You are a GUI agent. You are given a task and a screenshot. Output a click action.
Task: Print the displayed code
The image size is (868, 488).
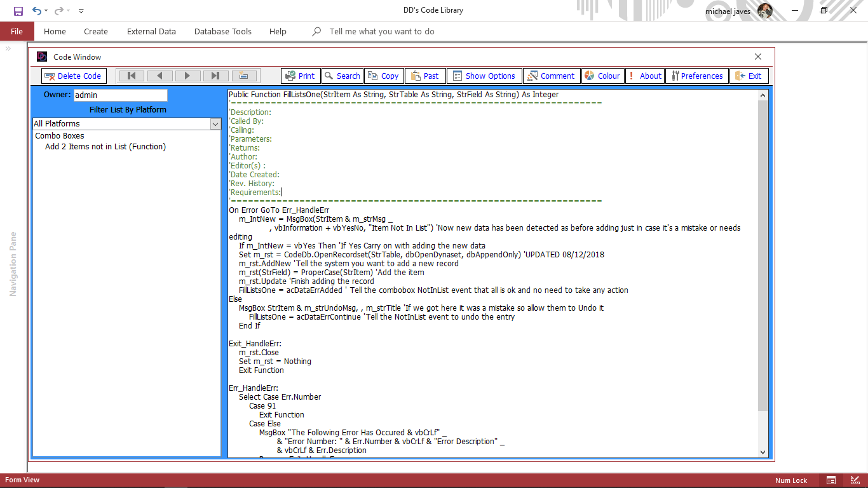(x=301, y=76)
